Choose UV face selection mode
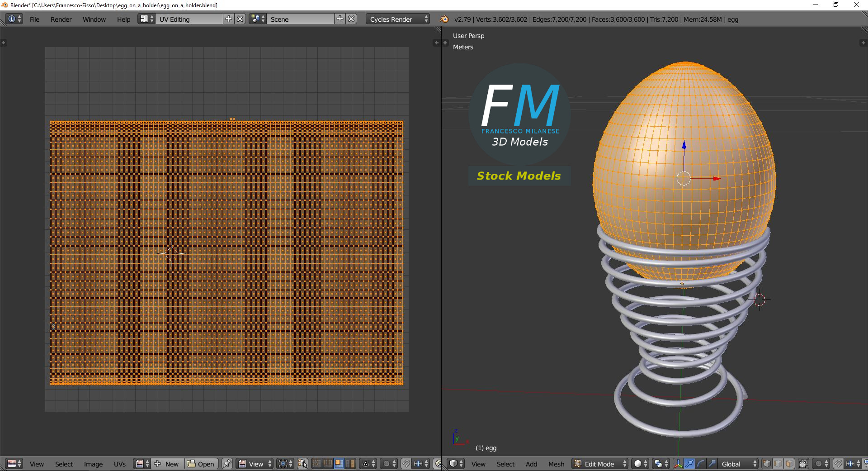 click(x=339, y=464)
